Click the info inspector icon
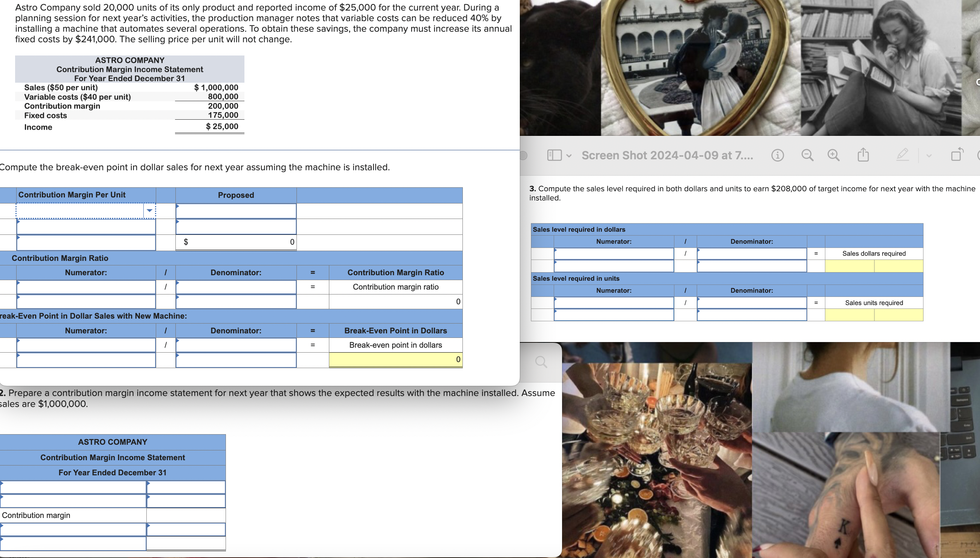 777,155
